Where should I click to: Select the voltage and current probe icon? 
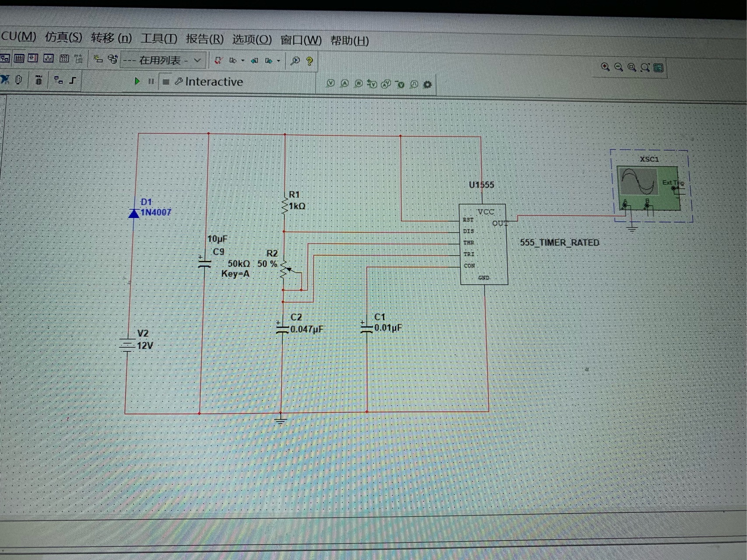(x=386, y=84)
